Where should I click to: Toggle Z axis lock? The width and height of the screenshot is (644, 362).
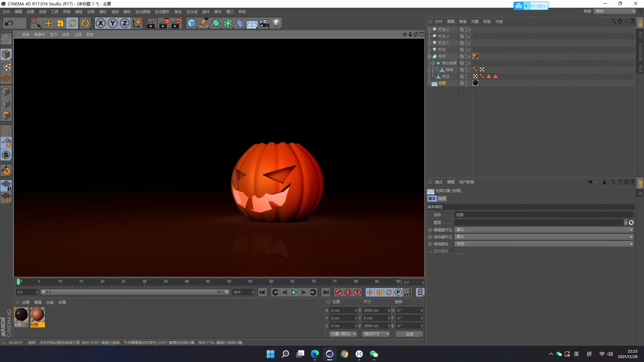[125, 23]
